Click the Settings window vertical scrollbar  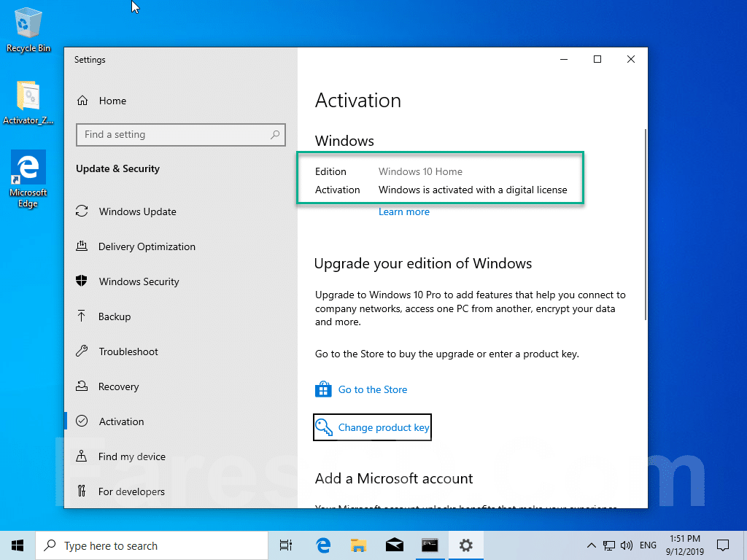[x=646, y=224]
